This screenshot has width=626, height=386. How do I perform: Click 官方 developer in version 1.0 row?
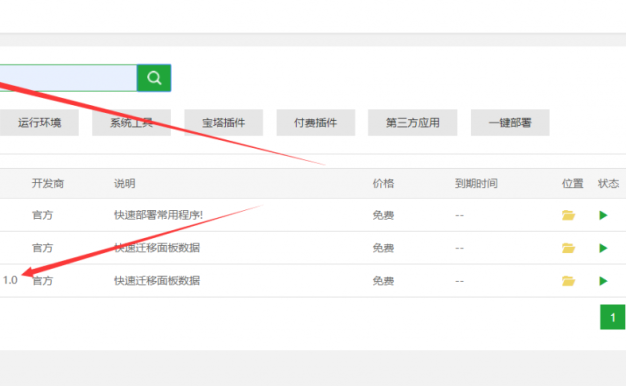tap(42, 281)
